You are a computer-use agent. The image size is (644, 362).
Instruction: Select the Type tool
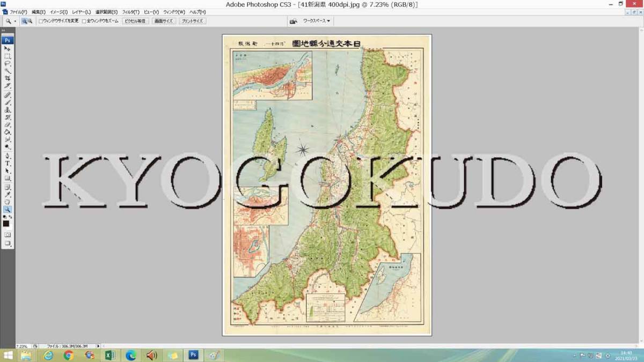pyautogui.click(x=8, y=164)
